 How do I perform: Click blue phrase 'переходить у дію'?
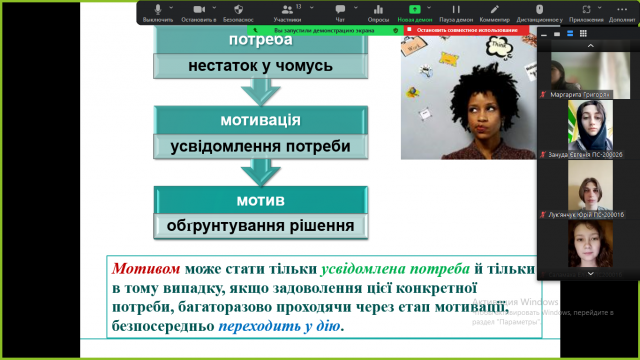tap(279, 326)
